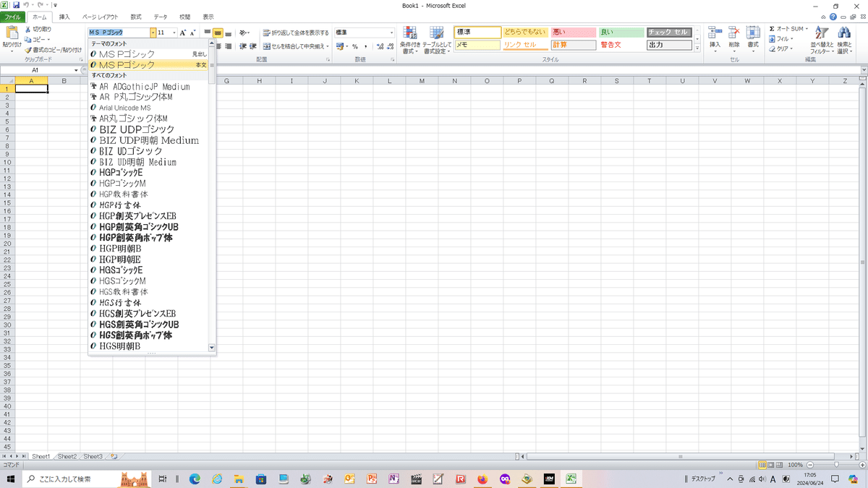Screen dimensions: 868x488
Task: Open the text orientation button
Action: coord(244,33)
